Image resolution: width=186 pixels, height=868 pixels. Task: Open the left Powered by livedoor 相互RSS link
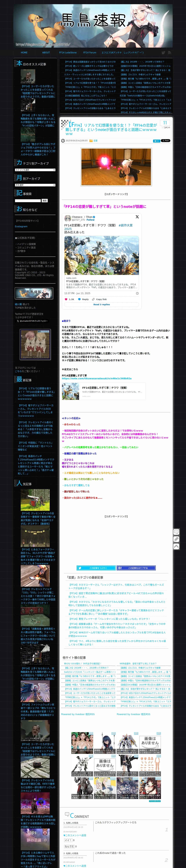78,714
